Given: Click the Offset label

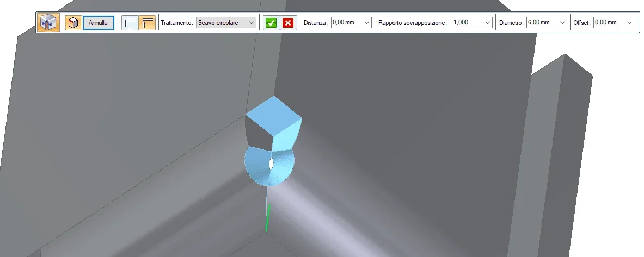Looking at the screenshot, I should 582,23.
